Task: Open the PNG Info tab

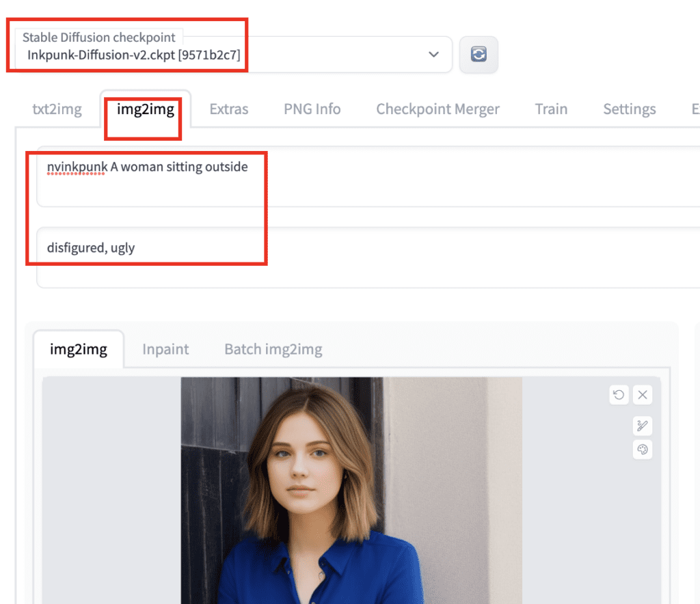Action: click(312, 109)
